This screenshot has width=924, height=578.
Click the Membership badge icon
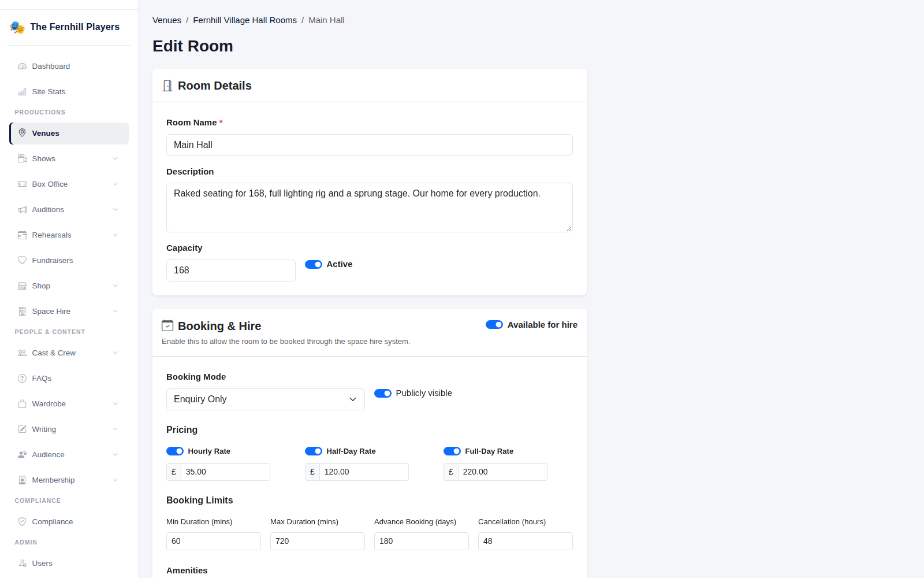tap(22, 480)
